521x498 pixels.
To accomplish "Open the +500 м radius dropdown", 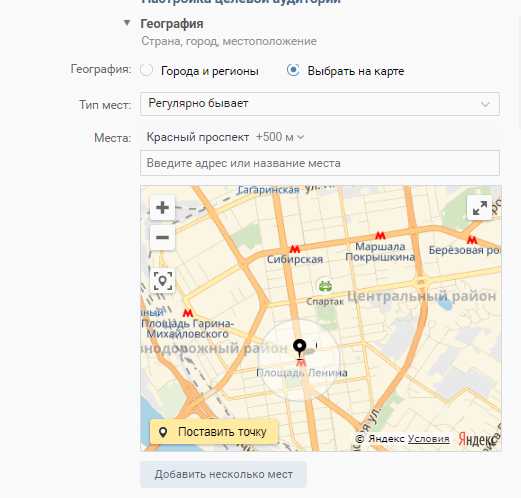I will (x=280, y=137).
